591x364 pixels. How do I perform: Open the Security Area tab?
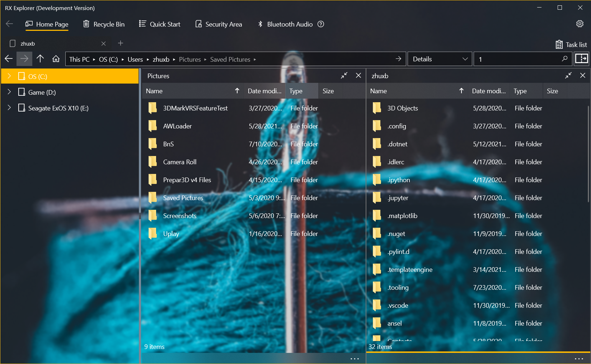(x=219, y=24)
